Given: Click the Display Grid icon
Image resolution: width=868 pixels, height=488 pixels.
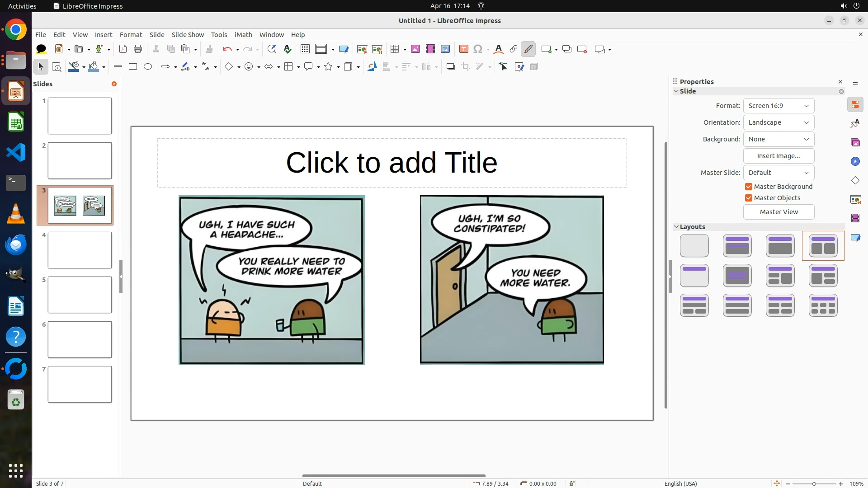Looking at the screenshot, I should point(305,49).
